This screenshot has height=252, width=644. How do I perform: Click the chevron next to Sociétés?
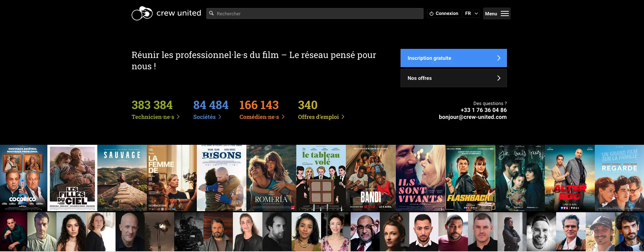pyautogui.click(x=220, y=117)
